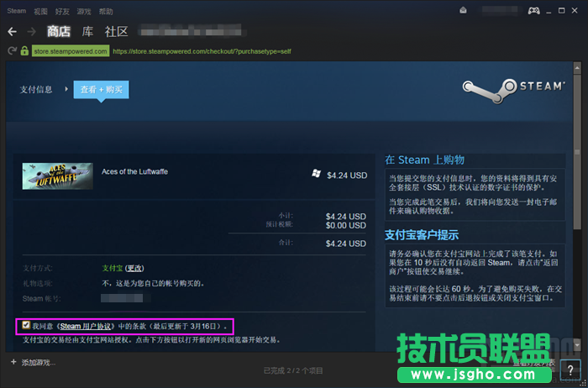Open the 帮助 menu

click(106, 11)
